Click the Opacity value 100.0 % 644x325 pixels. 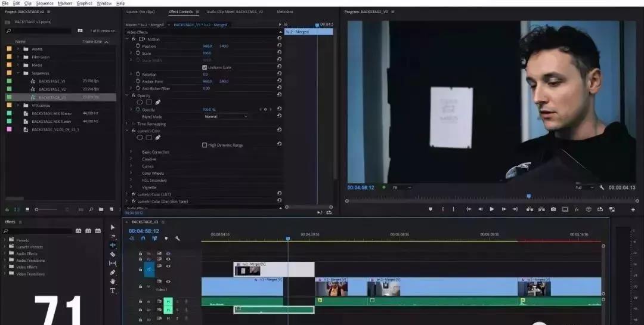[209, 110]
